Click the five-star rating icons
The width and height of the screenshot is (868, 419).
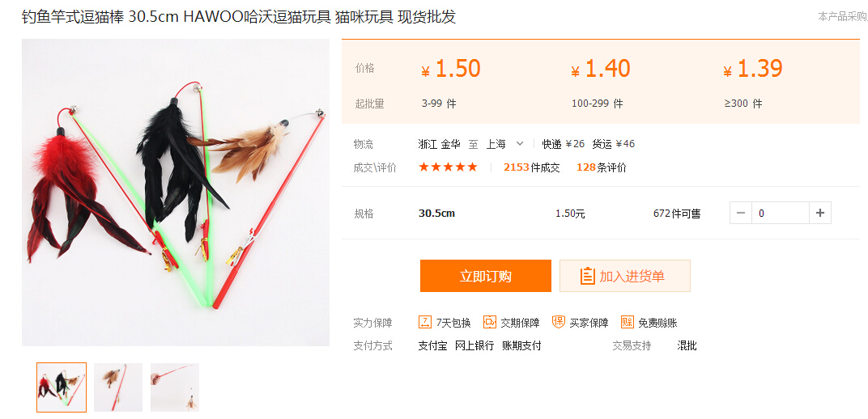click(448, 167)
